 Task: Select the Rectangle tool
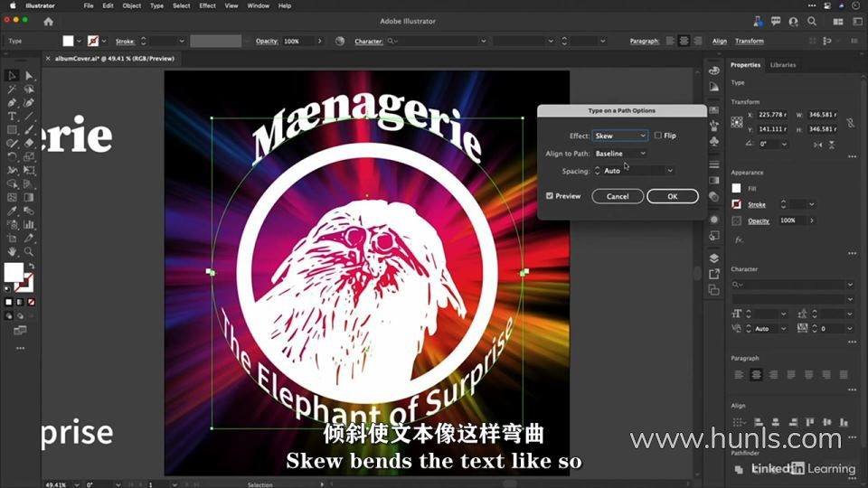click(12, 129)
